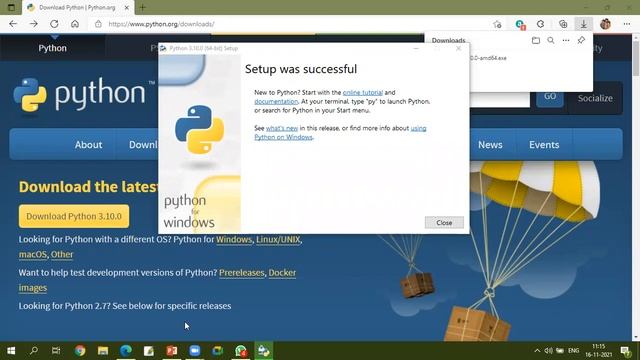Open the documentation link in setup dialog
The image size is (640, 360).
point(276,102)
